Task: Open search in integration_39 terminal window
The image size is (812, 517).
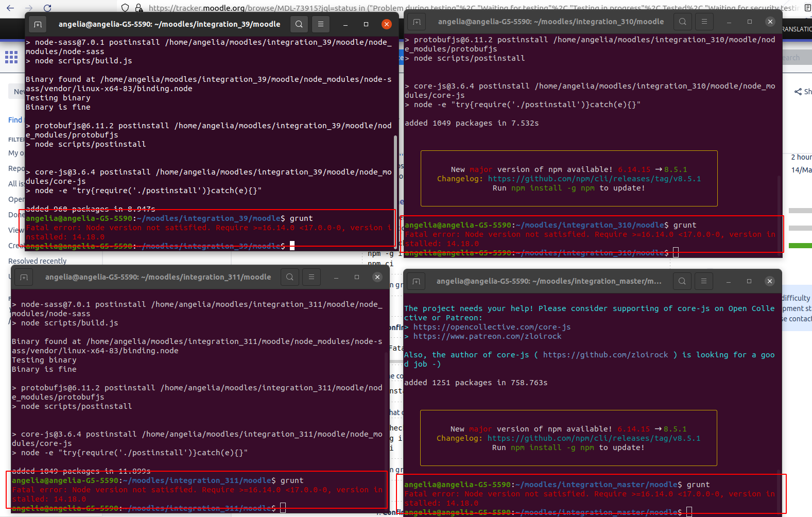Action: tap(299, 24)
